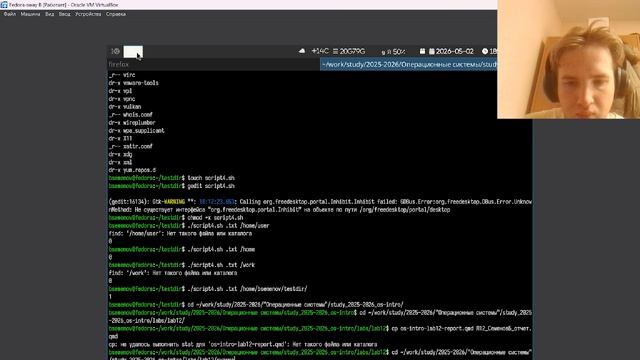Click the 'vmware-tools' listing entry
Viewport: 640px width, 360px height.
tap(140, 83)
